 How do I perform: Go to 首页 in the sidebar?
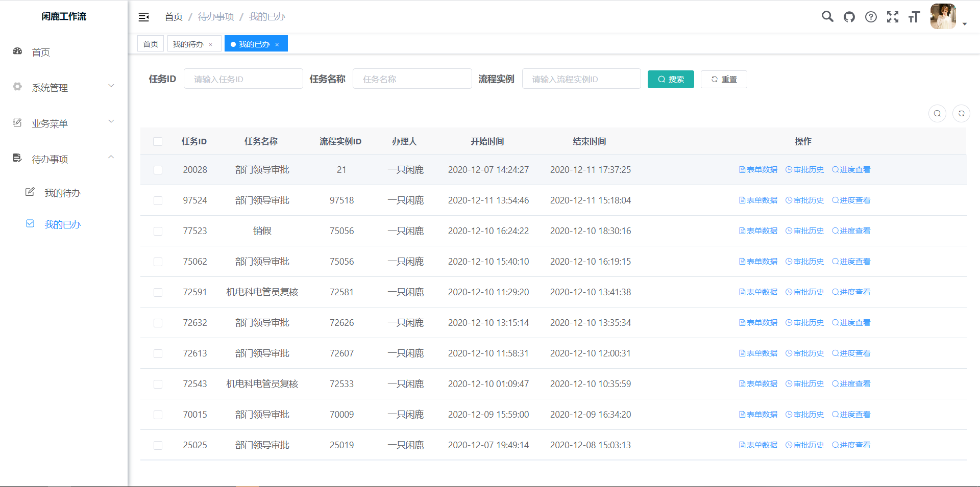click(64, 52)
